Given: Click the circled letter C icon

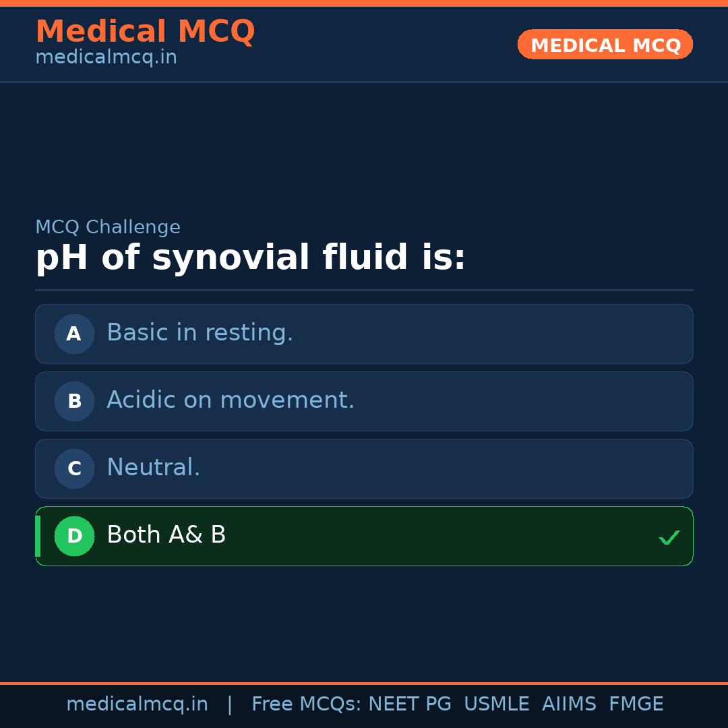Looking at the screenshot, I should [74, 468].
